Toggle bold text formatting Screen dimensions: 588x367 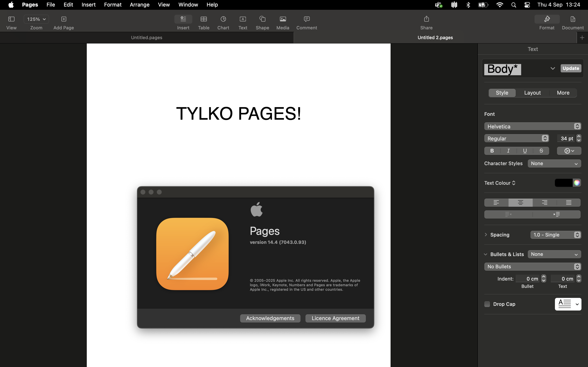pos(492,151)
